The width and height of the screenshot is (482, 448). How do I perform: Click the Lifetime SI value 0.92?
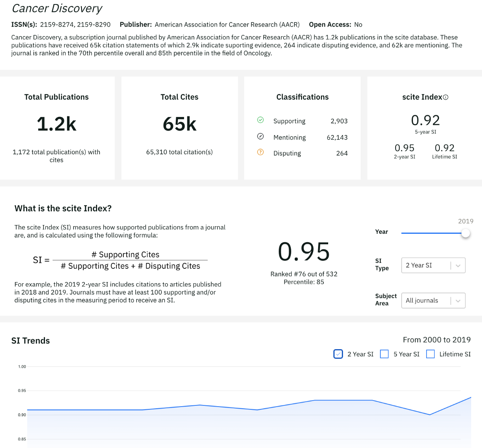[x=445, y=148]
